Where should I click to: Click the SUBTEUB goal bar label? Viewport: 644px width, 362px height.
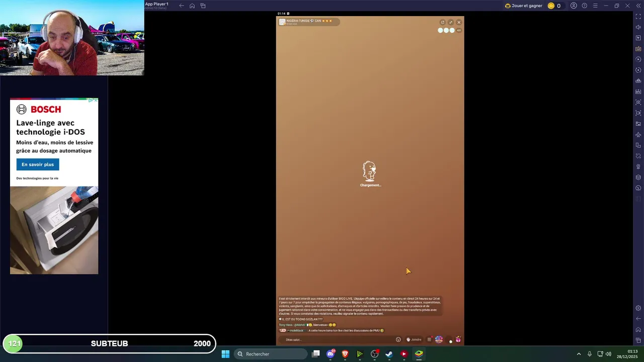point(109,343)
